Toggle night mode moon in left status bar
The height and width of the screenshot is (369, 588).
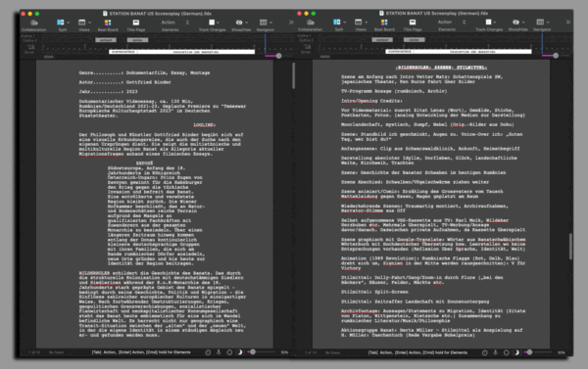240,352
